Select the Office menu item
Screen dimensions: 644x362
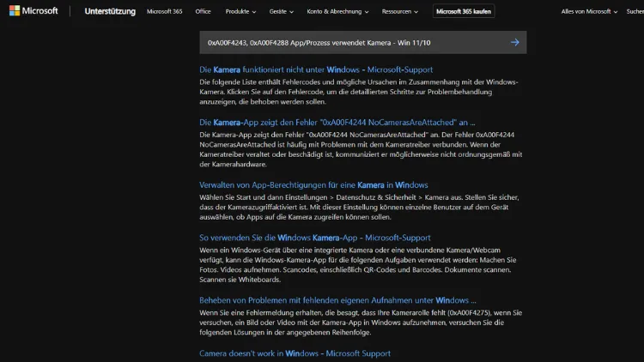(x=203, y=11)
